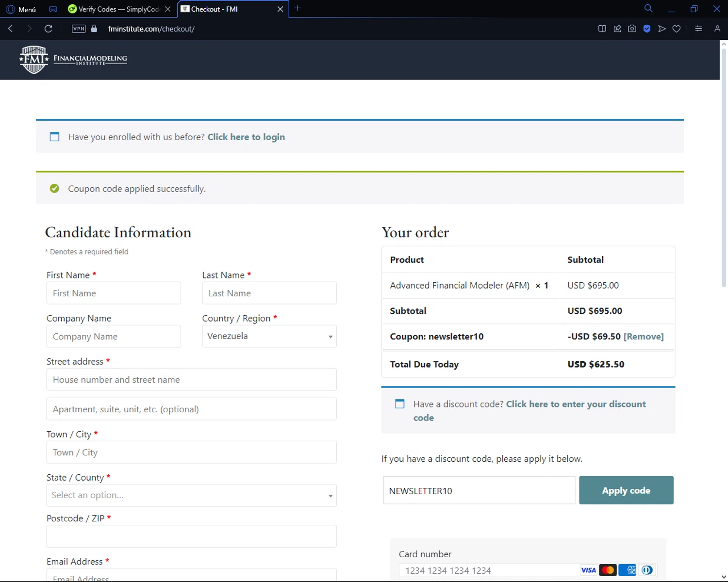
Task: Click the discount notice window icon
Action: pos(400,404)
